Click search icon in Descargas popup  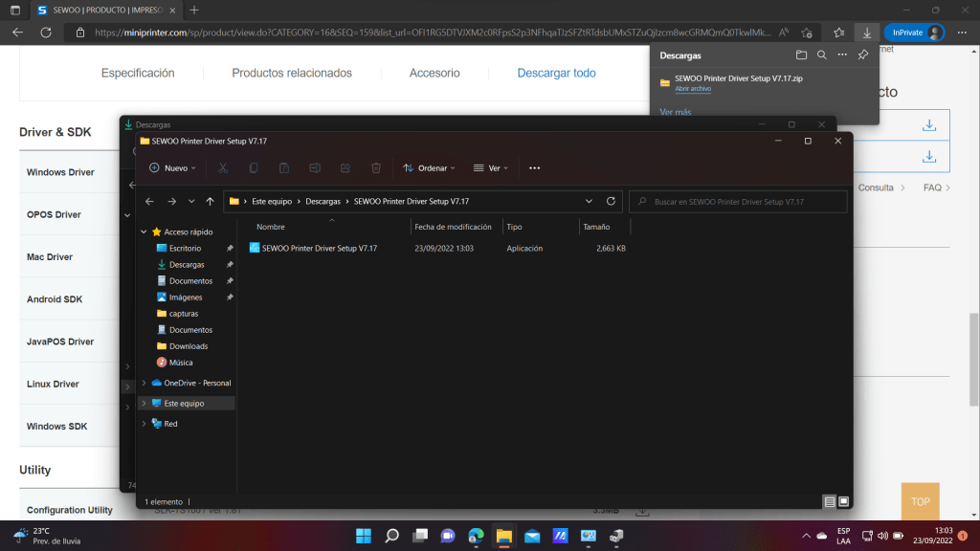click(821, 55)
